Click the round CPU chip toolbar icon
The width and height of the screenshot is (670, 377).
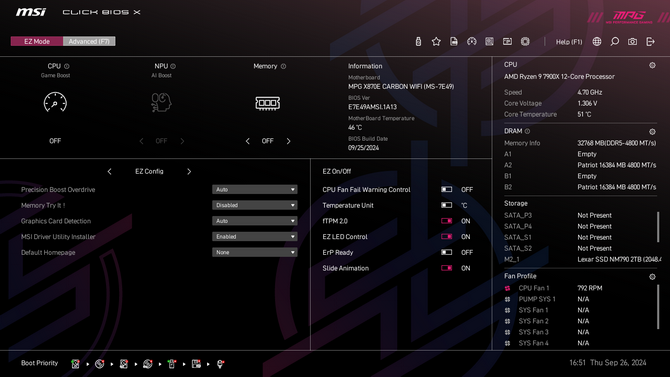[525, 41]
